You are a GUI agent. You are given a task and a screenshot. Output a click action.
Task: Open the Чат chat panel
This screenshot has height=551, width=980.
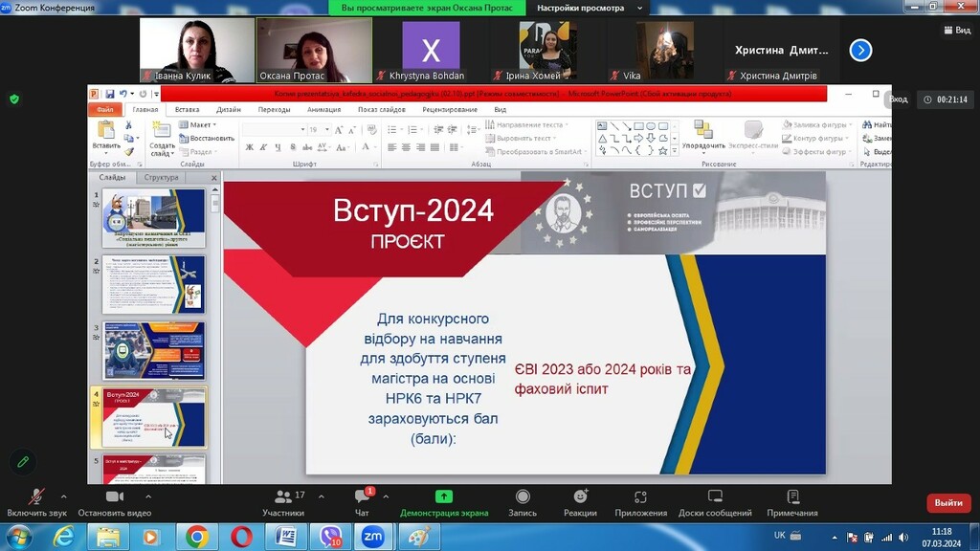(362, 497)
